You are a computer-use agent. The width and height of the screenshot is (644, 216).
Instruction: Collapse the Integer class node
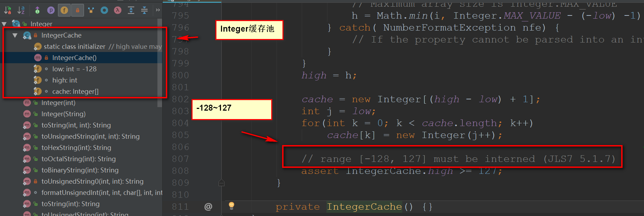4,24
